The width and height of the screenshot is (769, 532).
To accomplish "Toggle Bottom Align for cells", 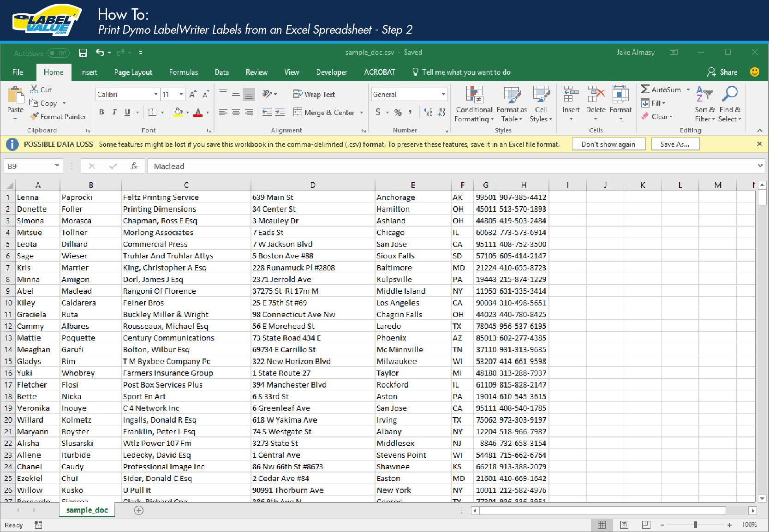I will point(249,94).
